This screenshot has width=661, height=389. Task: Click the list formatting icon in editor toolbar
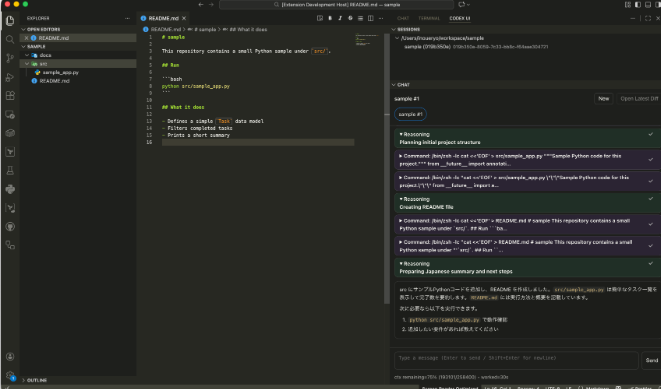360,18
